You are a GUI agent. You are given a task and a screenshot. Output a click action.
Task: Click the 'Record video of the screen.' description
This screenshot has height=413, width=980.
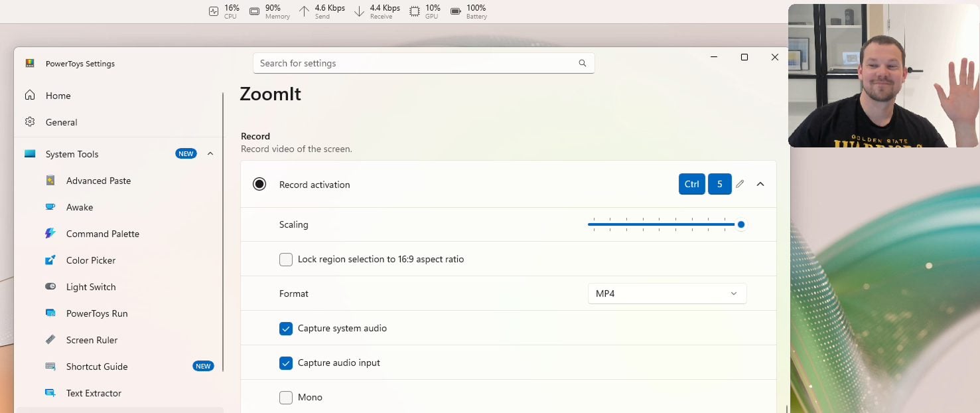[x=297, y=149]
